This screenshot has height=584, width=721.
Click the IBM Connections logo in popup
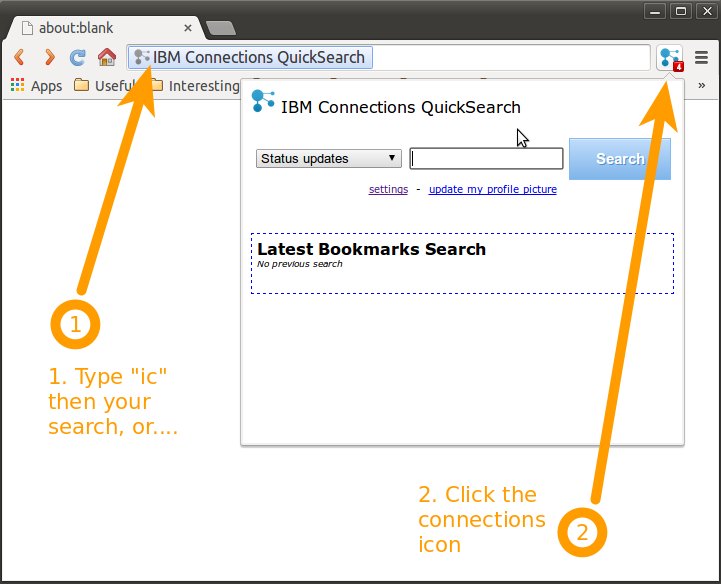coord(263,101)
